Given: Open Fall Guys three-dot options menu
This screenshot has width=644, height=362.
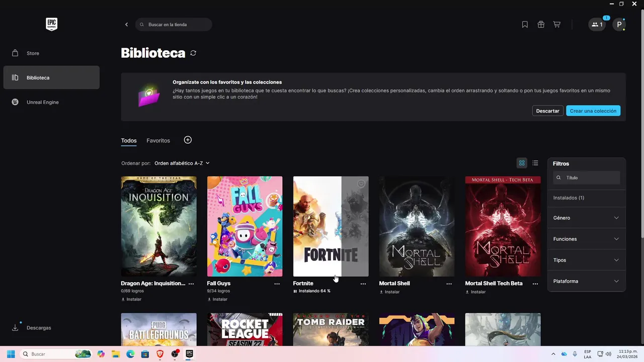Looking at the screenshot, I should (x=277, y=284).
